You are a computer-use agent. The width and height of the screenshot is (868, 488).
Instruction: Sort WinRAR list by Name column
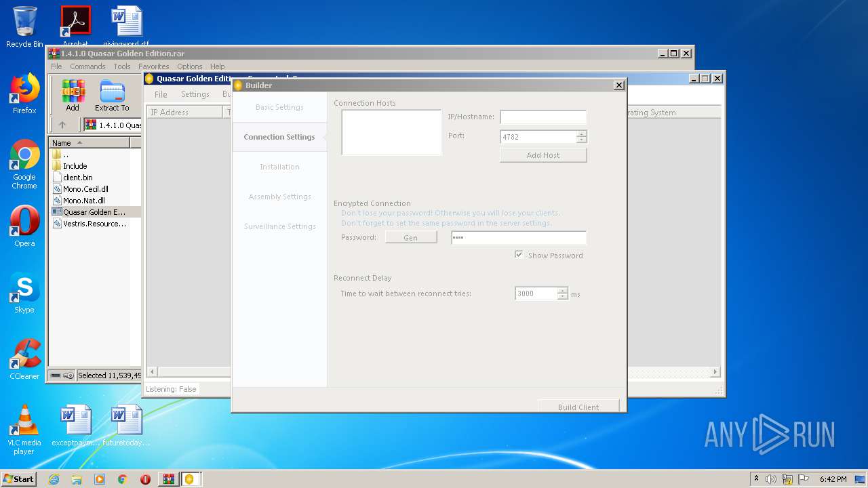tap(90, 143)
